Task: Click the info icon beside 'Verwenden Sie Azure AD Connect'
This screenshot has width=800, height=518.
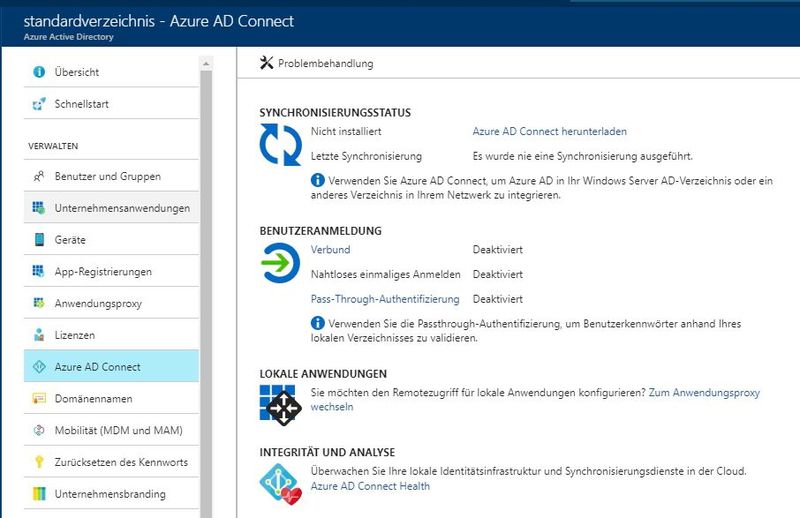Action: pyautogui.click(x=317, y=180)
